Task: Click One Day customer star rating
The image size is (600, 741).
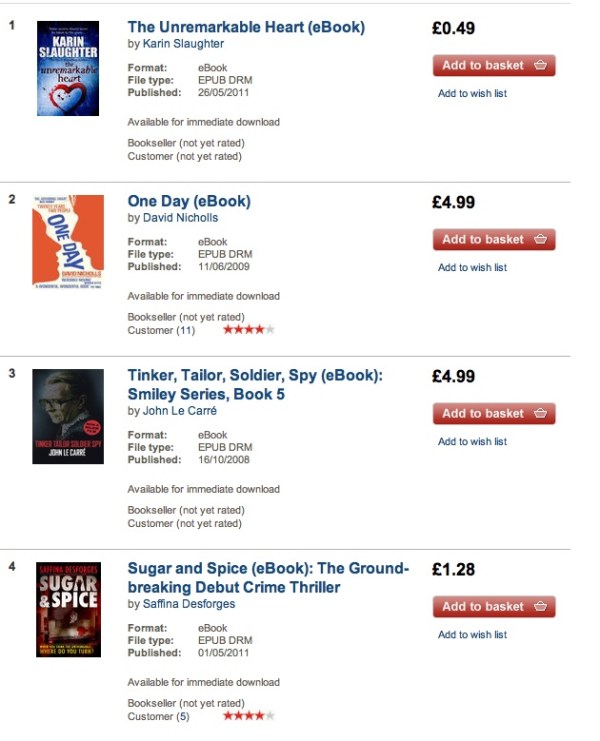Action: click(x=248, y=330)
